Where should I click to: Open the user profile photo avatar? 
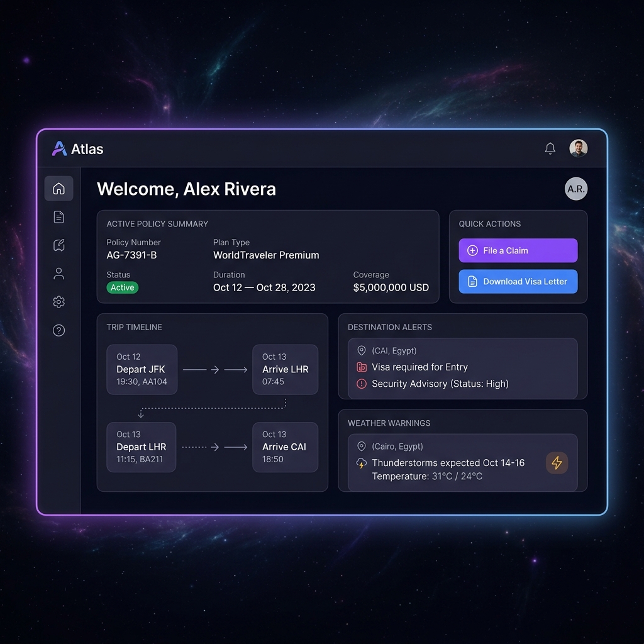pos(579,148)
